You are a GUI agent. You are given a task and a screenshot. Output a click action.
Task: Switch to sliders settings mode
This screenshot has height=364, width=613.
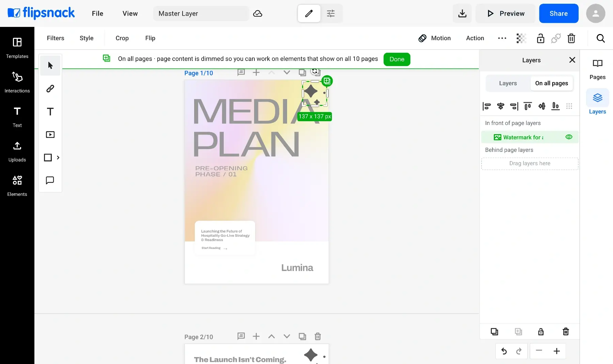331,14
